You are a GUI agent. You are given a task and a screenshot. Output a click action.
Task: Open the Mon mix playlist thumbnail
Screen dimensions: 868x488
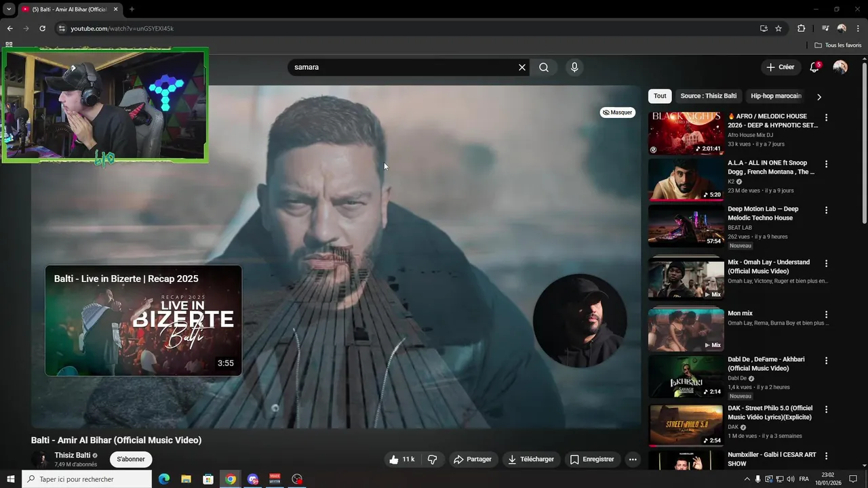click(x=686, y=330)
